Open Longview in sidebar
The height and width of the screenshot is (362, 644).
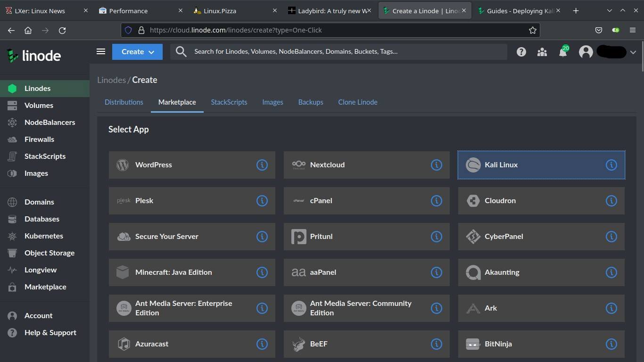45,270
